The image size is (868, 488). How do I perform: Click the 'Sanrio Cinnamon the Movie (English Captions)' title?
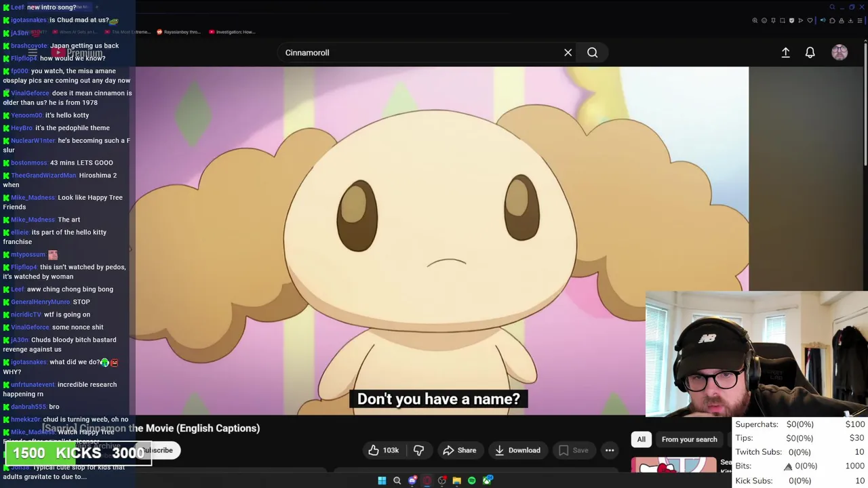151,428
